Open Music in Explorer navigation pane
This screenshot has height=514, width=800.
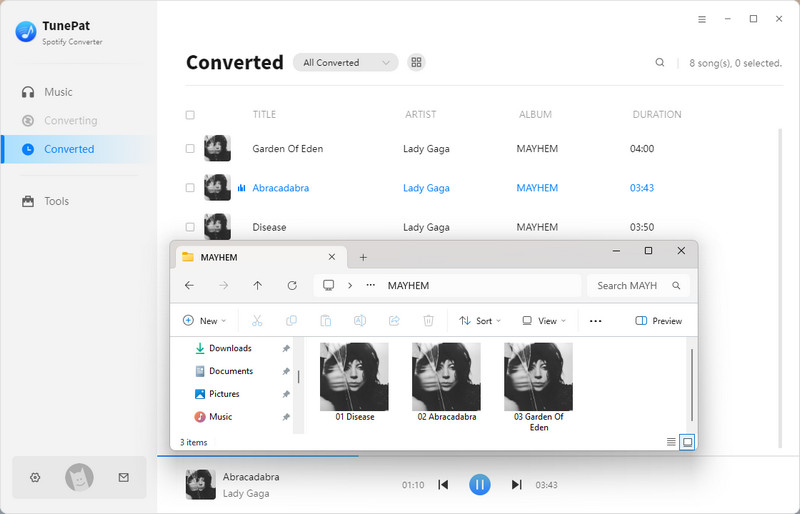click(220, 417)
